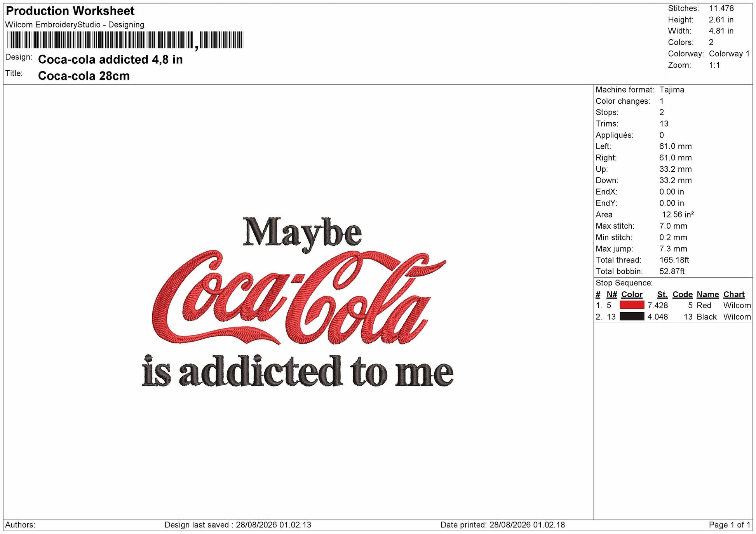This screenshot has width=756, height=534.
Task: Click the Stitches value 11.478
Action: 721,8
